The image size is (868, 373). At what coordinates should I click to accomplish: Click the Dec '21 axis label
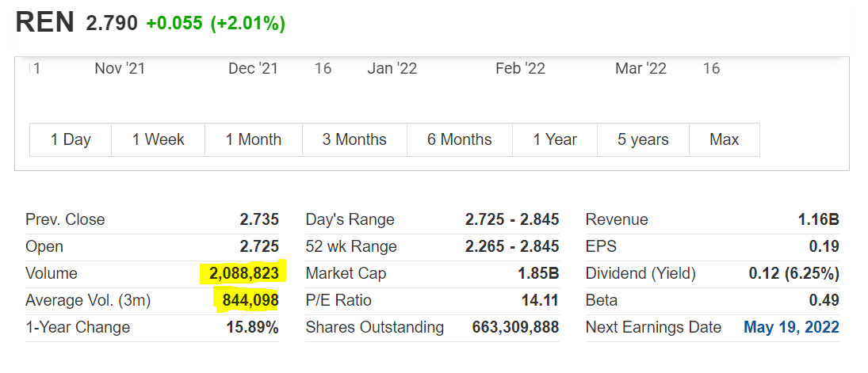click(253, 69)
